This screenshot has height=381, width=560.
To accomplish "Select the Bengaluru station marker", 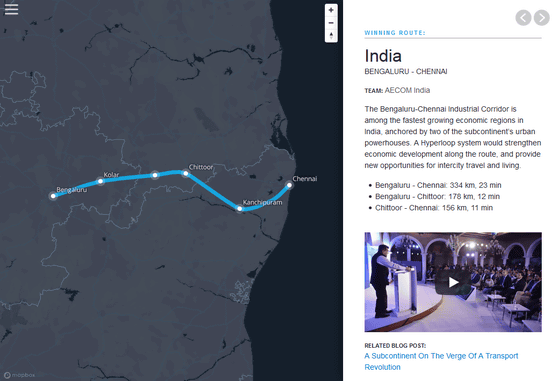I will (x=53, y=196).
